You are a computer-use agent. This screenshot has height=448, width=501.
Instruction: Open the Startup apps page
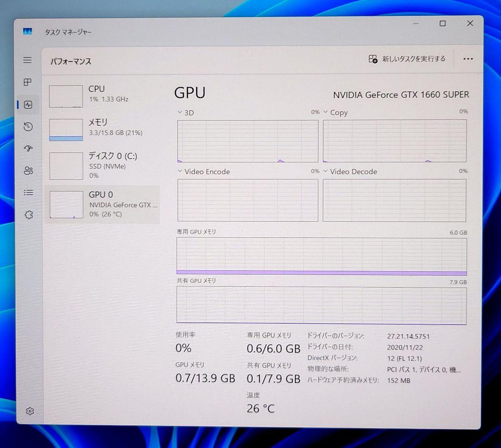click(x=28, y=148)
